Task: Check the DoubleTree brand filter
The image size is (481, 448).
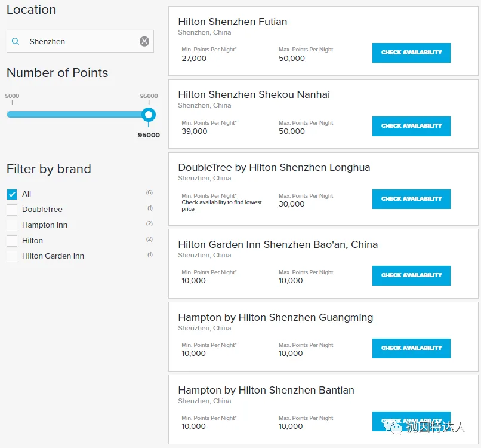Action: pos(12,210)
